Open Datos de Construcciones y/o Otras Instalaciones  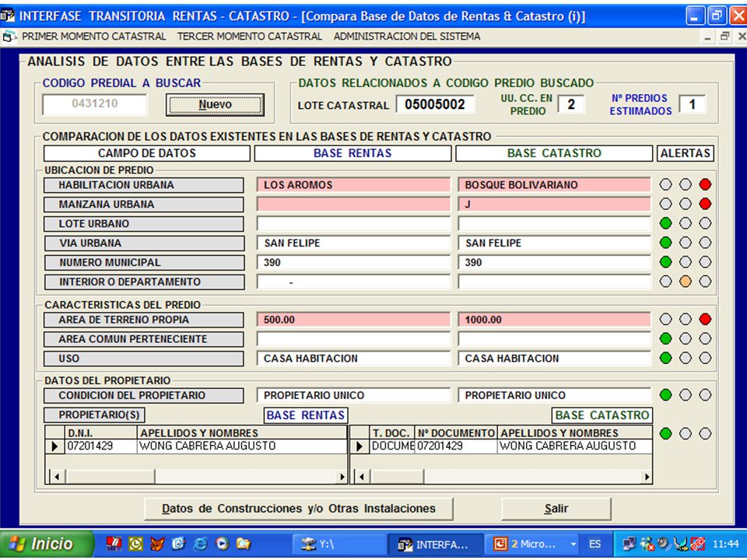[299, 509]
